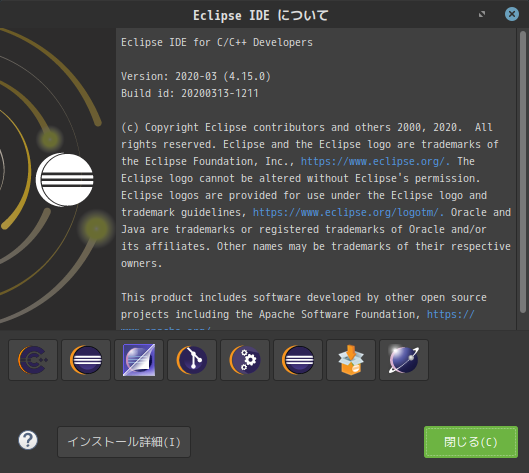Click the インストール詳細(I) button
The width and height of the screenshot is (529, 473).
tap(124, 442)
